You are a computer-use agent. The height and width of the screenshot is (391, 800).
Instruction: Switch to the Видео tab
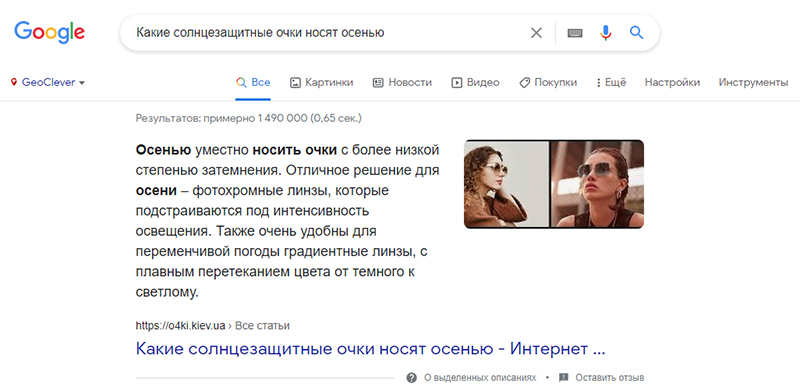[476, 82]
